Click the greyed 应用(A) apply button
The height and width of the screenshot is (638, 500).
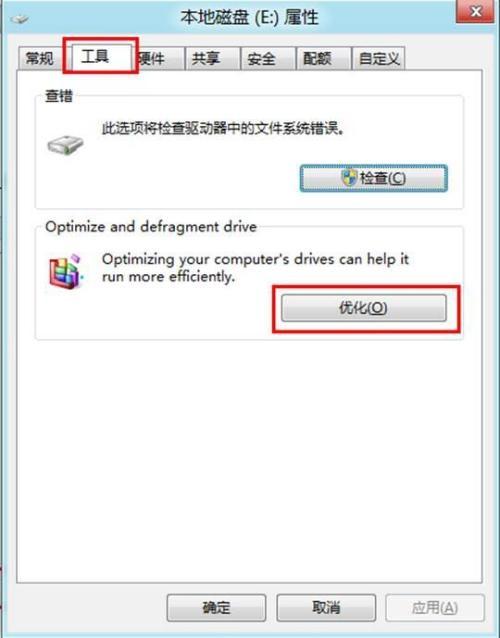(x=435, y=607)
